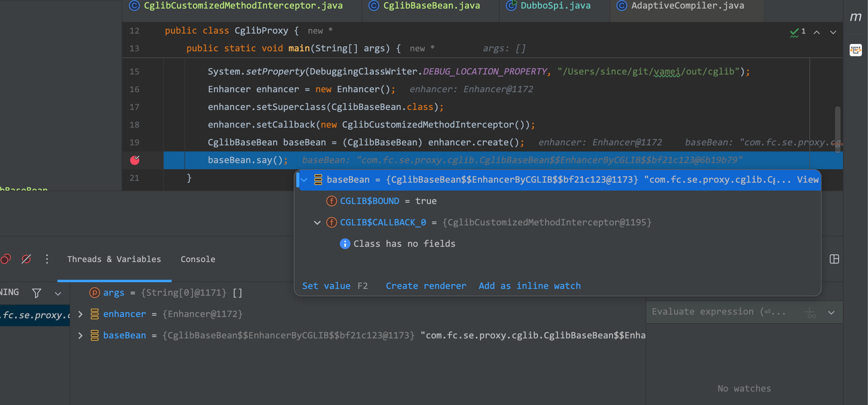This screenshot has height=405, width=868.
Task: Toggle the breakpoint on baseBean.say() line
Action: point(135,160)
